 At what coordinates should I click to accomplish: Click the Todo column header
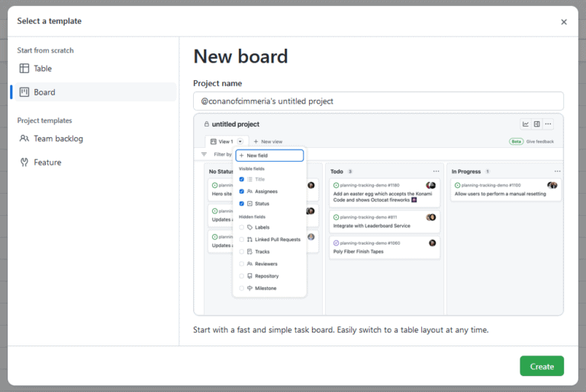(336, 172)
